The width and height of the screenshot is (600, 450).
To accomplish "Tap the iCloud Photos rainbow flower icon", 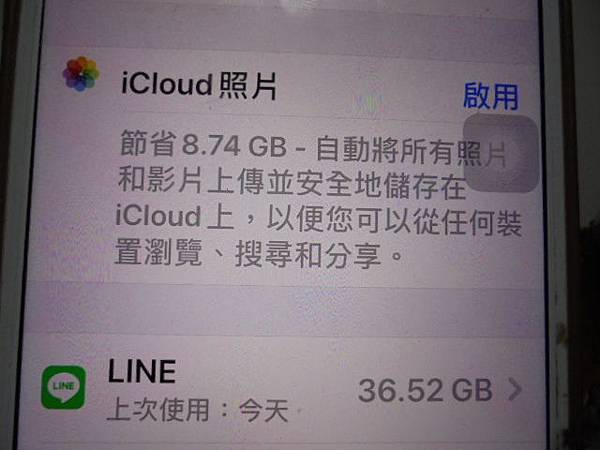I will click(x=81, y=74).
